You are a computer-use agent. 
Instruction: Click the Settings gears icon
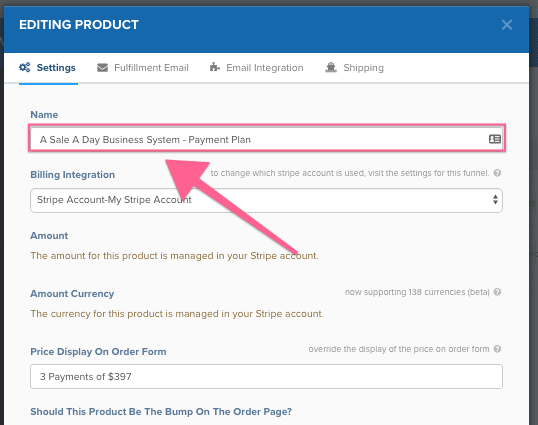pos(25,67)
